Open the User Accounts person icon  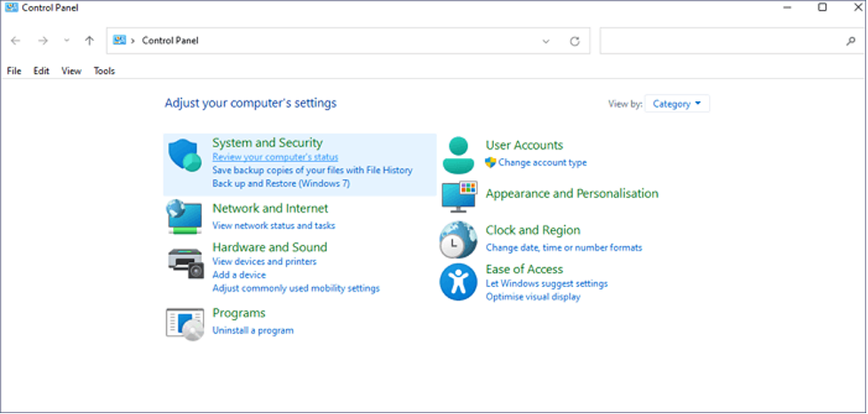pos(458,155)
